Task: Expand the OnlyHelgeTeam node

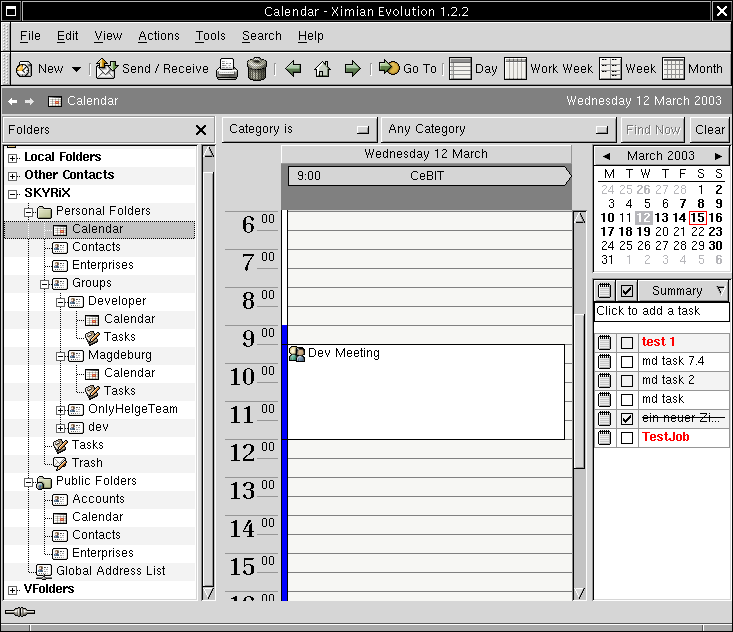Action: pos(60,410)
